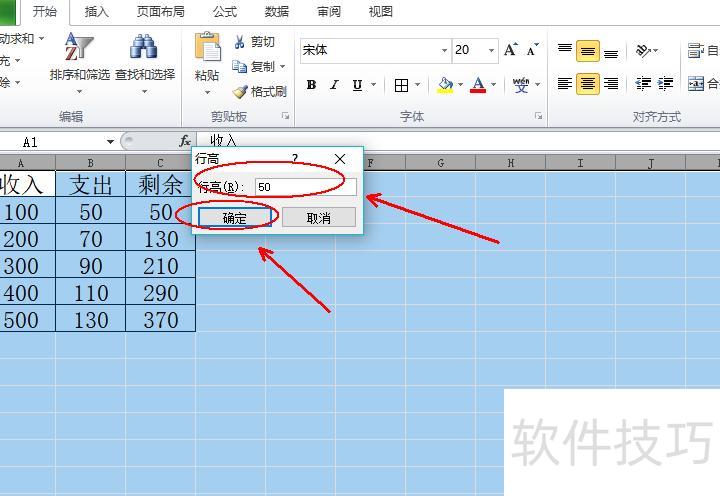Viewport: 720px width, 496px height.
Task: Activate the Format Painter brush
Action: tap(240, 92)
